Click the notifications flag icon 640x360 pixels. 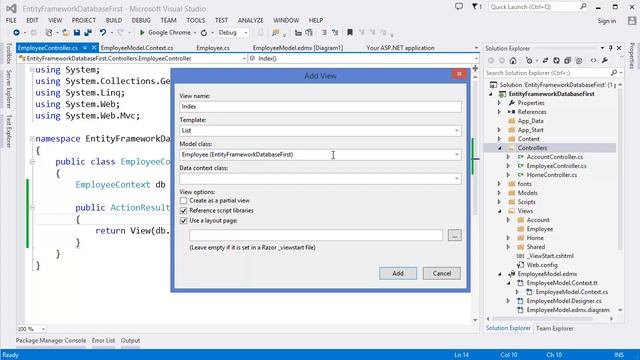476,7
